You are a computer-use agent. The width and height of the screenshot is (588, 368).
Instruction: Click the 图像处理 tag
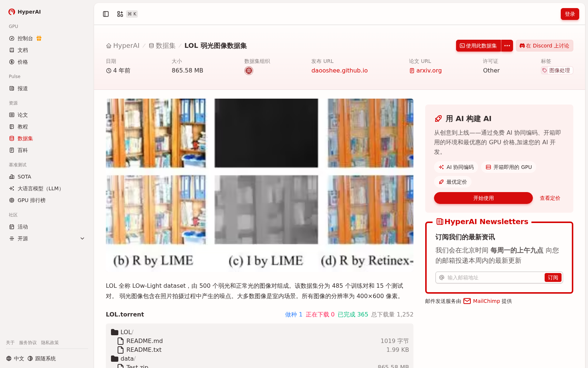(557, 70)
